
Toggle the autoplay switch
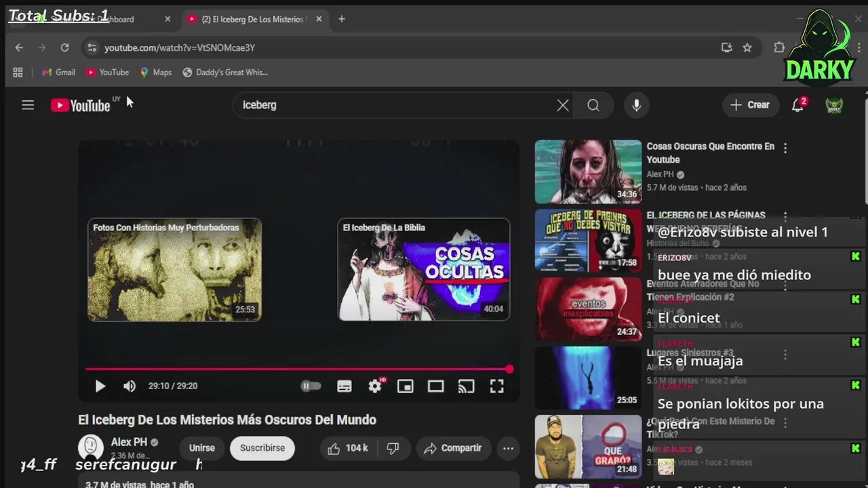(x=311, y=386)
